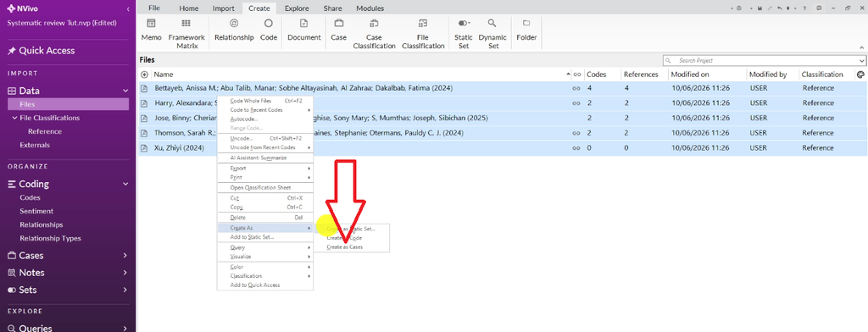The height and width of the screenshot is (332, 868).
Task: Create a new Relationship from the ribbon
Action: 234,30
